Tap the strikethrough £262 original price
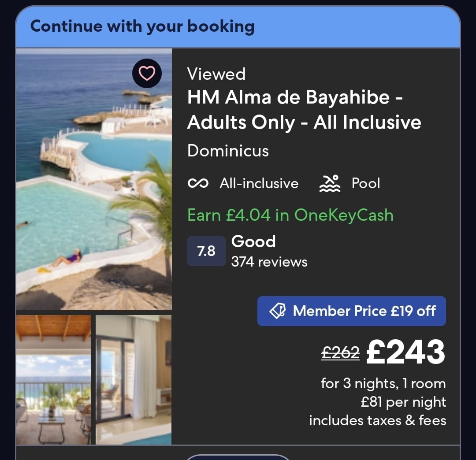Image resolution: width=476 pixels, height=460 pixels. [x=340, y=353]
